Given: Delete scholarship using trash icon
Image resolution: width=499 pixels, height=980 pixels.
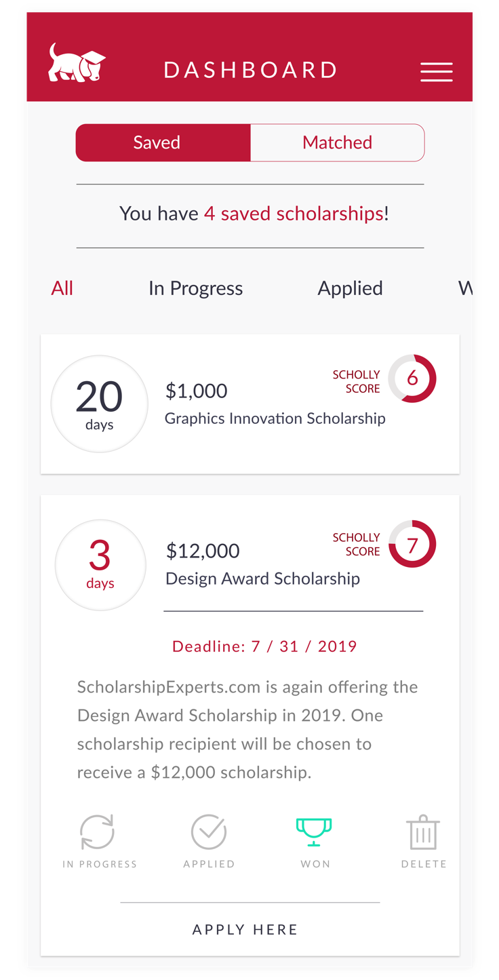Looking at the screenshot, I should coord(423,832).
